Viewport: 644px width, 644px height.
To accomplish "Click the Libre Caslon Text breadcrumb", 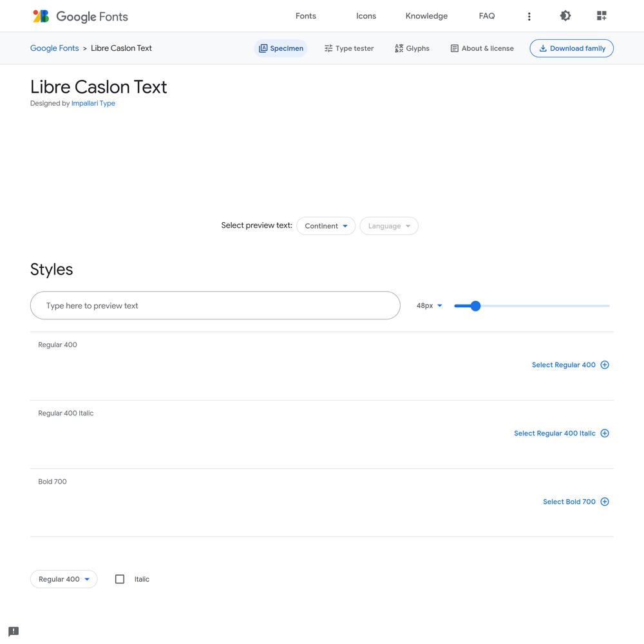I will click(121, 48).
